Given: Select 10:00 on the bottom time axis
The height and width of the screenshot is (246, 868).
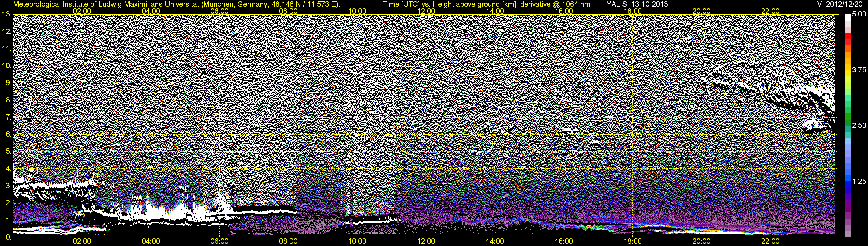Looking at the screenshot, I should point(357,241).
